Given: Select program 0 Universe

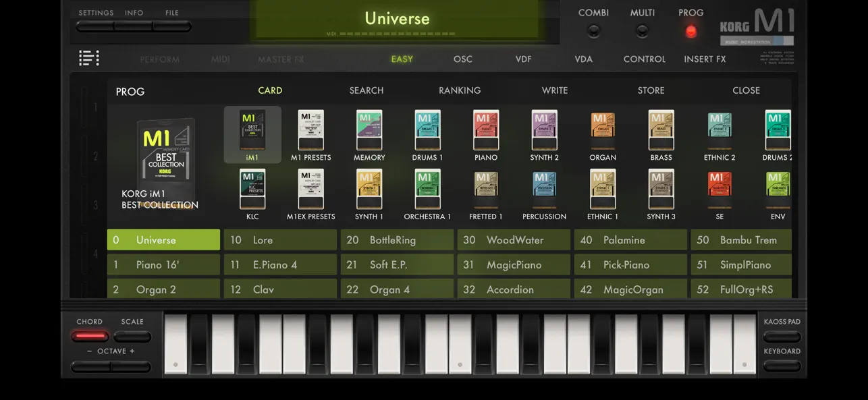Looking at the screenshot, I should [x=163, y=240].
